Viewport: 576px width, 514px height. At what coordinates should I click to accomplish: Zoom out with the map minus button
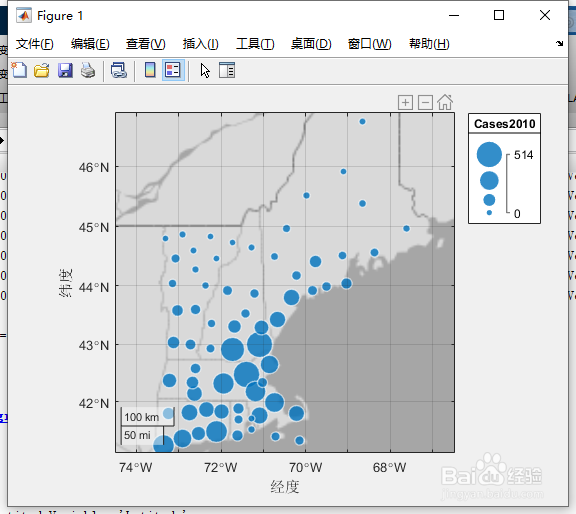425,103
